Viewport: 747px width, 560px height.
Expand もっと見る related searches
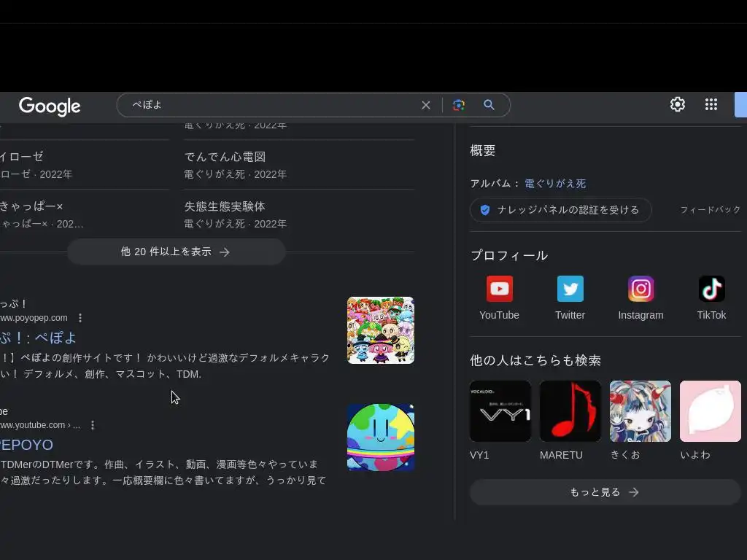click(x=605, y=492)
